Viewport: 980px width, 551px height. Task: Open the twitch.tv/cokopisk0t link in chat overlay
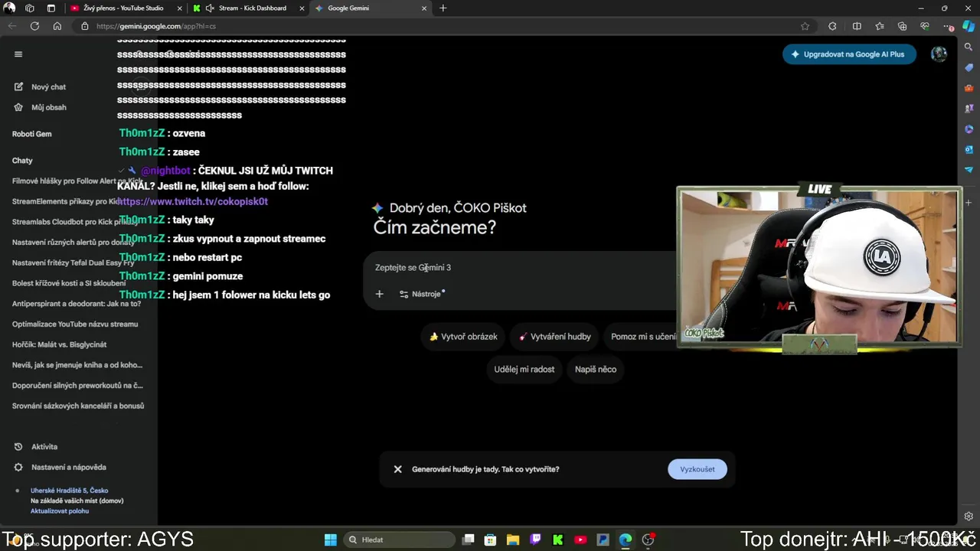(192, 201)
